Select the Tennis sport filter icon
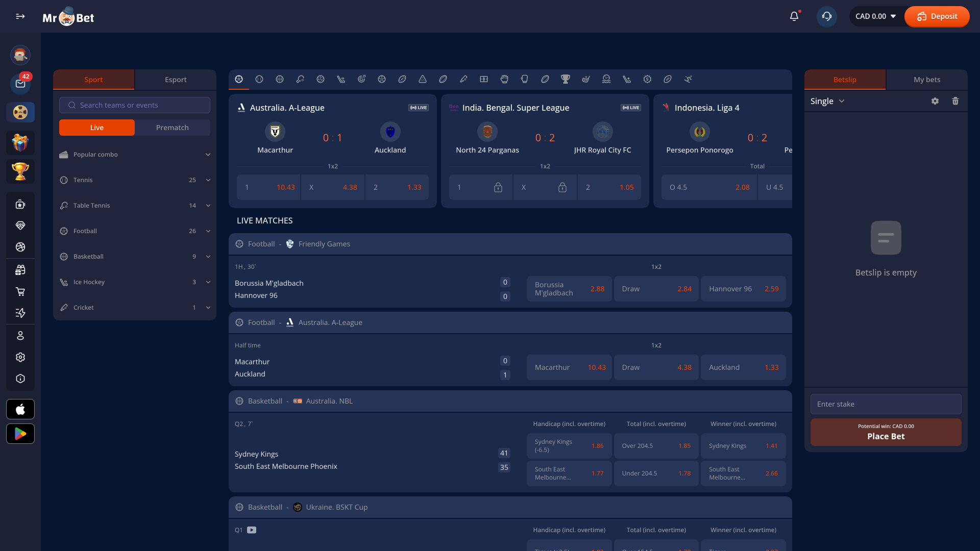The height and width of the screenshot is (551, 980). (x=259, y=80)
